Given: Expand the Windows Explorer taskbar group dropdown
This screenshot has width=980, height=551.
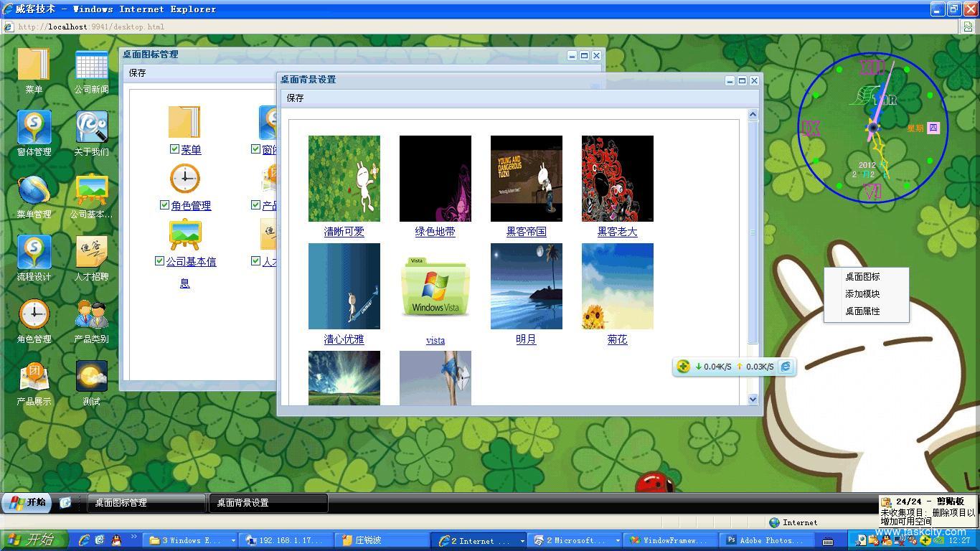Looking at the screenshot, I should (x=232, y=541).
